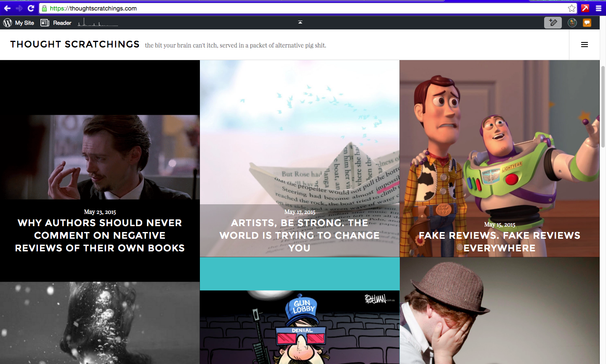
Task: Click the WordPress logo icon
Action: coord(8,23)
